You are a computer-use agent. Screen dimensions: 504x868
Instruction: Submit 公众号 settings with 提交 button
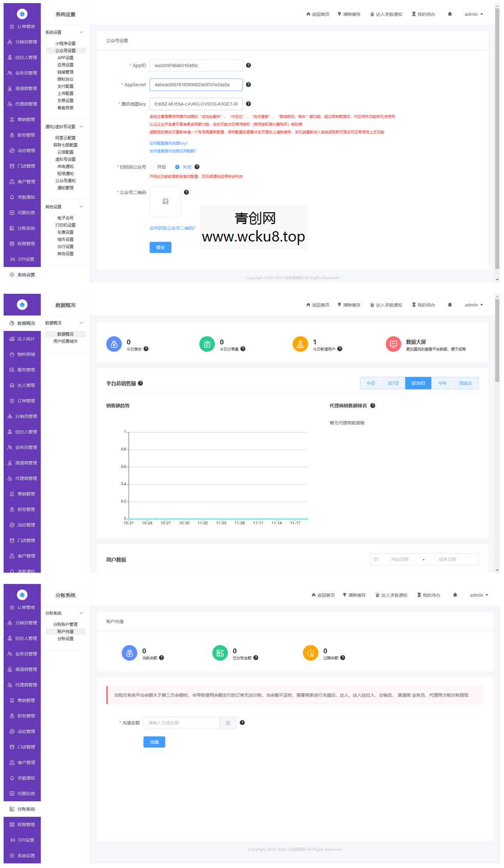click(160, 248)
